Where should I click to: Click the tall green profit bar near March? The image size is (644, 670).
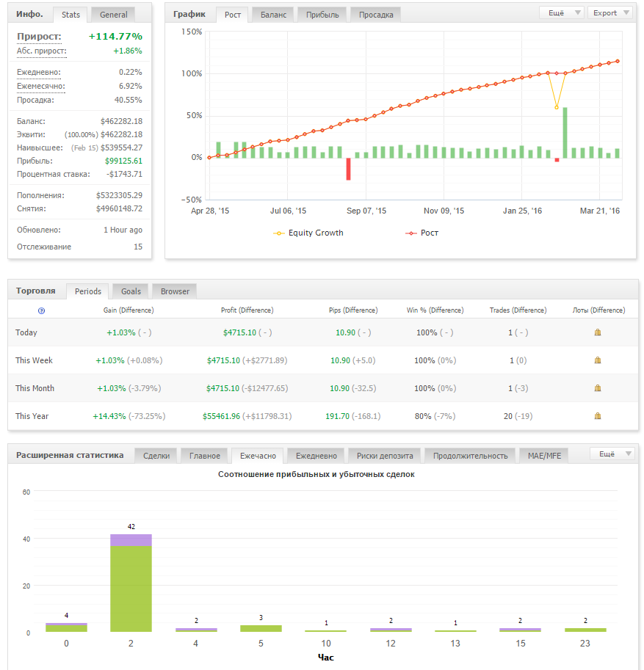(x=565, y=133)
